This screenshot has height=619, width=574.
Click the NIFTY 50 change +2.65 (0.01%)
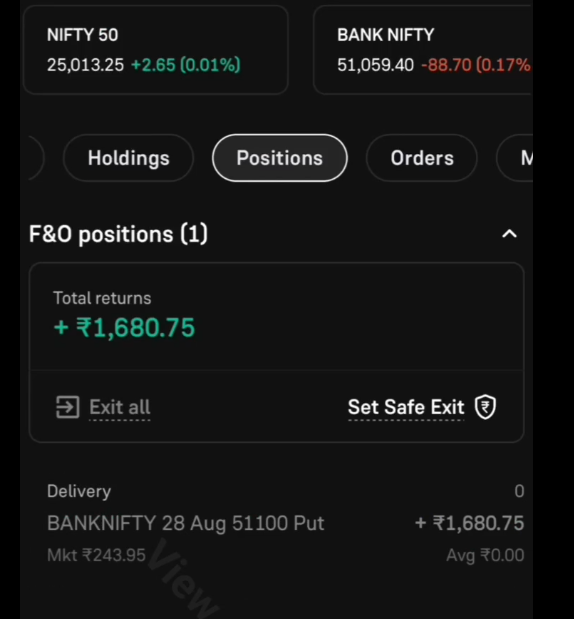186,65
